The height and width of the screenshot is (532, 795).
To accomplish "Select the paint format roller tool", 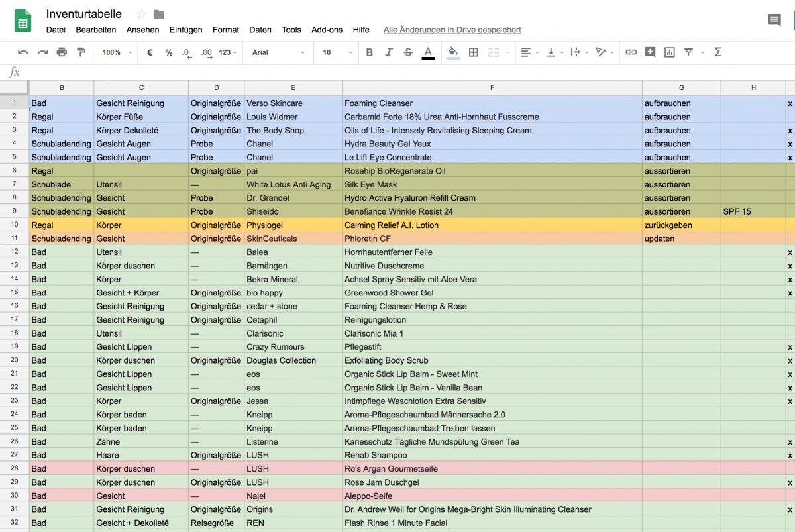I will [x=81, y=52].
